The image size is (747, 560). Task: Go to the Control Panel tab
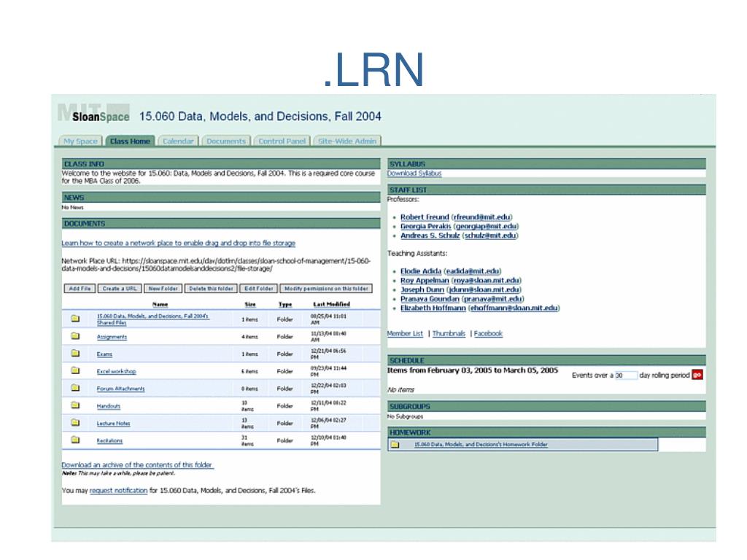(x=282, y=141)
